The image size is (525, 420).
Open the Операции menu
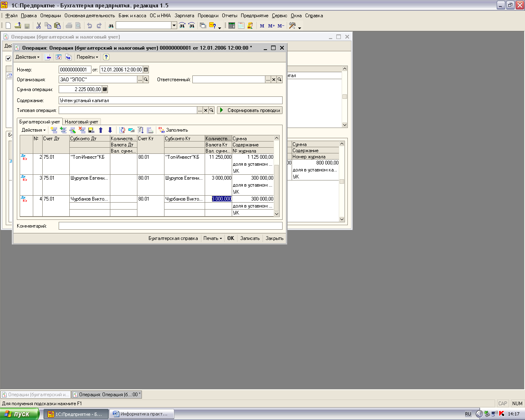coord(50,16)
